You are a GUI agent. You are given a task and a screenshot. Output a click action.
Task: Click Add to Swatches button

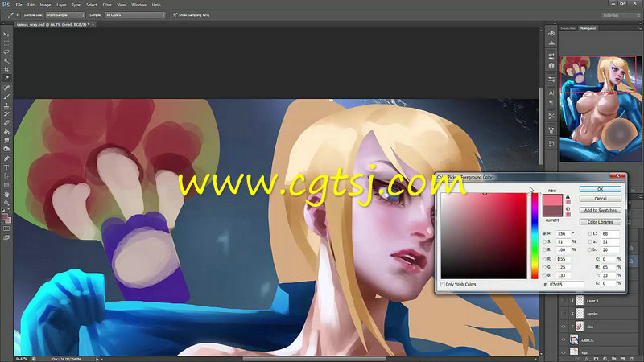(x=600, y=210)
